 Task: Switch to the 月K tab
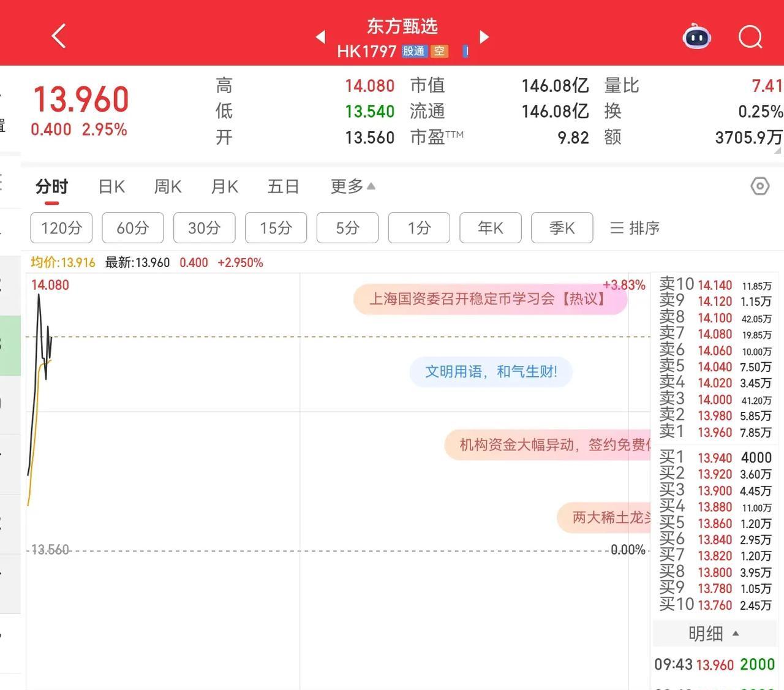(224, 186)
